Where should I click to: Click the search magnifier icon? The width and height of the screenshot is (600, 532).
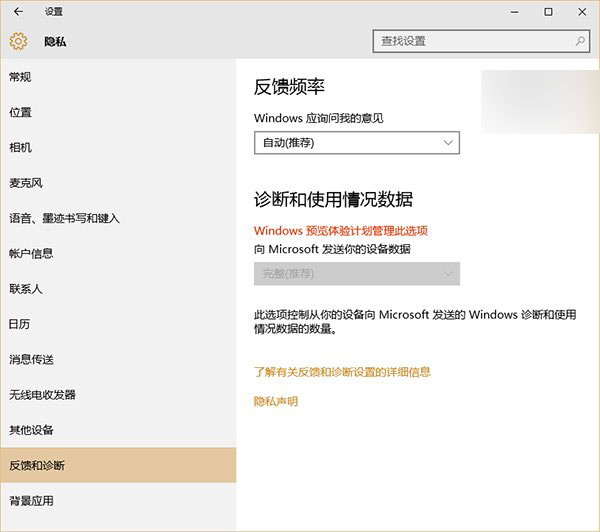pos(580,42)
